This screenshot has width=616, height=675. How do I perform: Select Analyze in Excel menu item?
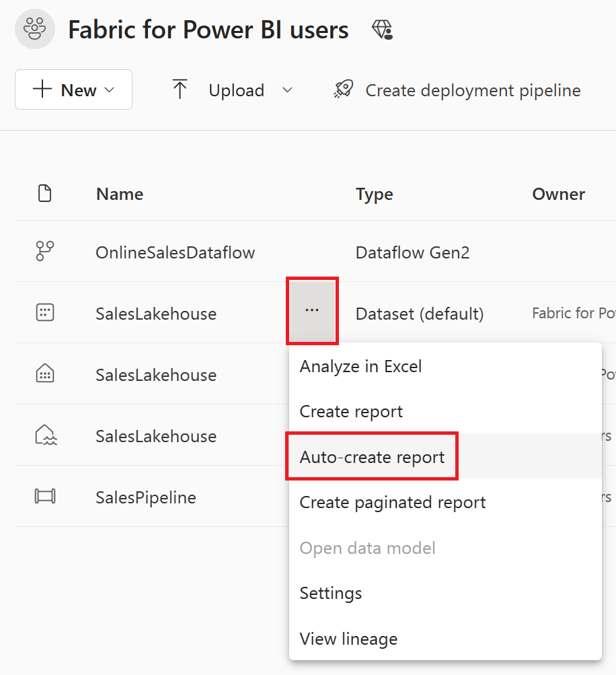[445, 366]
